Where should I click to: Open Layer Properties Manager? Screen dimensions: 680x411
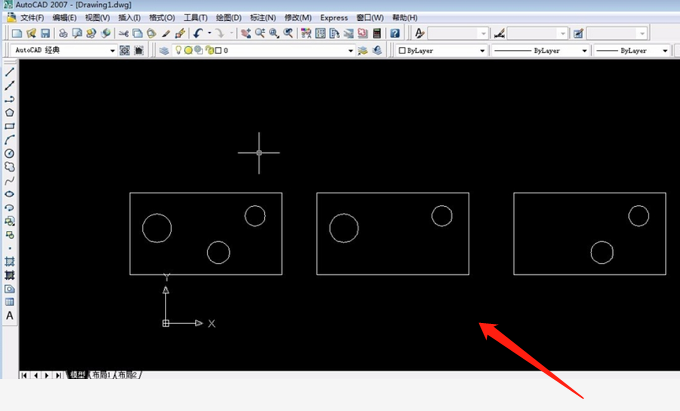coord(164,50)
